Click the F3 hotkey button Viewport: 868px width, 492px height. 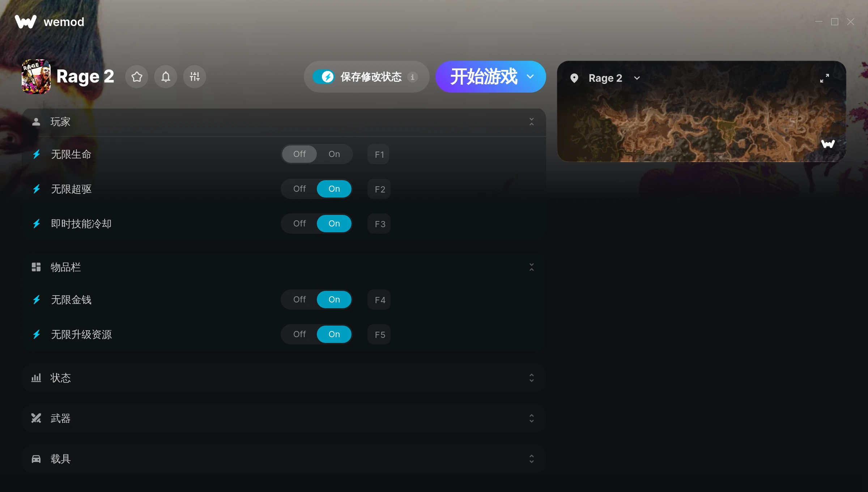point(379,224)
